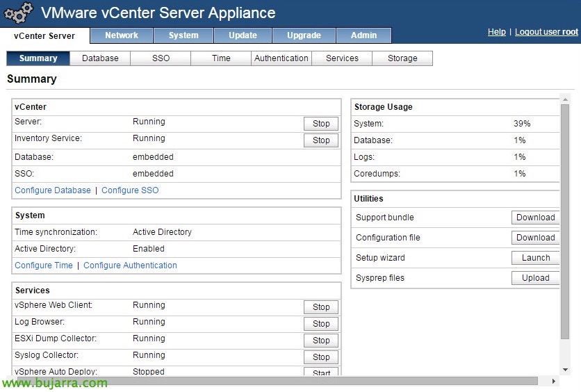Switch to the Upgrade tab

coord(304,35)
